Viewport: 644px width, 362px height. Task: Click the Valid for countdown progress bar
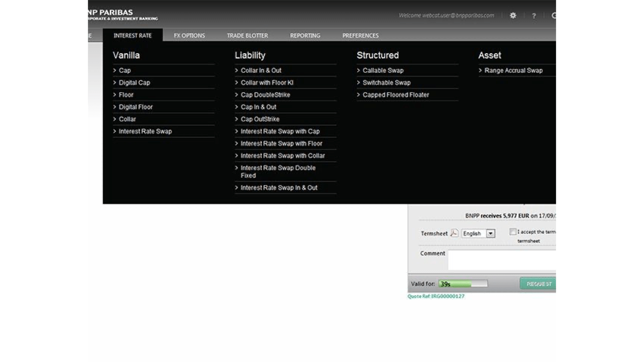coord(463,284)
